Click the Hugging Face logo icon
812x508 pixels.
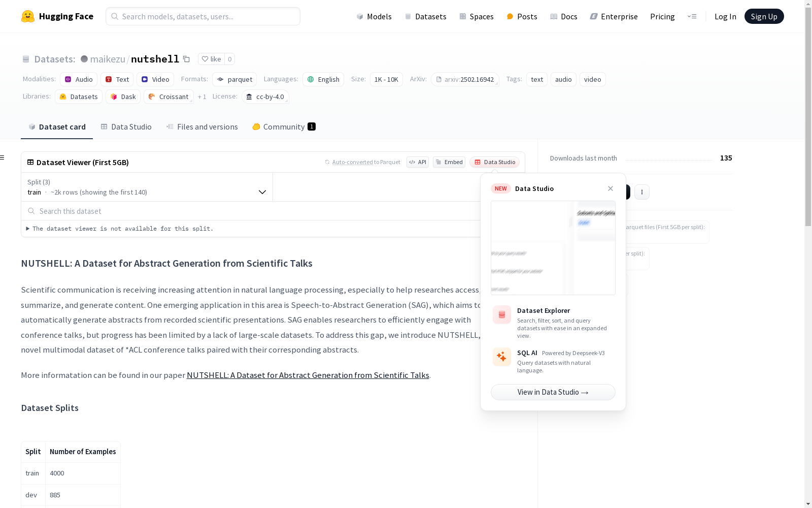click(28, 16)
